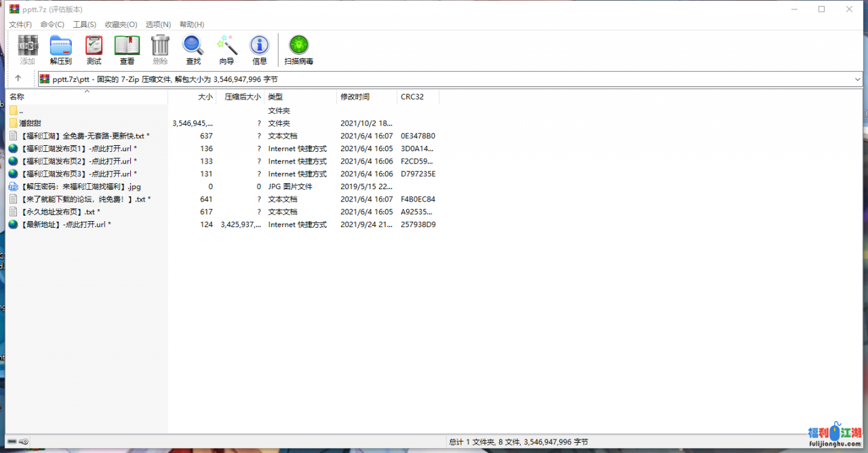
Task: Sort files by 名称 column header
Action: click(x=17, y=97)
